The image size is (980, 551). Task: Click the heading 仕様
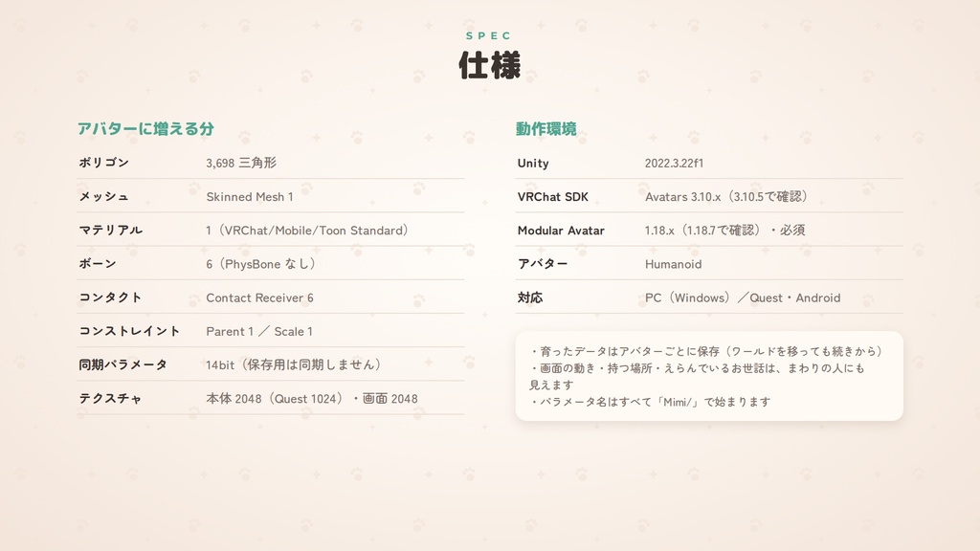point(489,65)
